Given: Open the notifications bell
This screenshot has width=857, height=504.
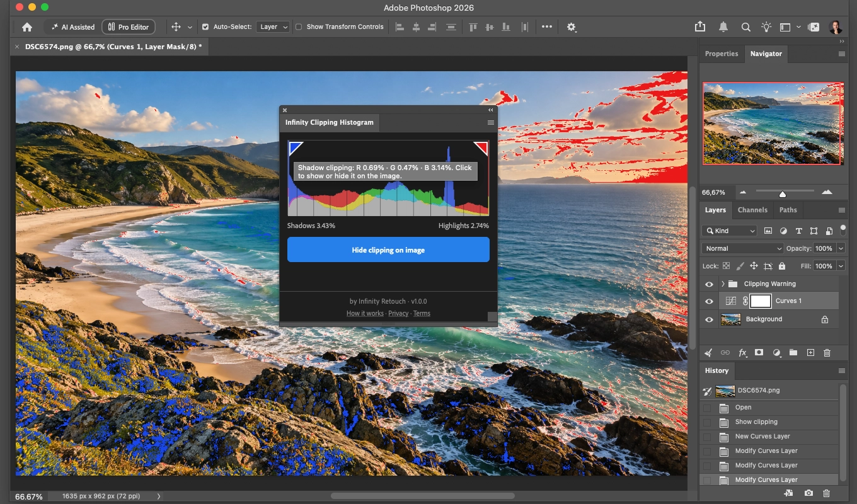Looking at the screenshot, I should (x=723, y=27).
